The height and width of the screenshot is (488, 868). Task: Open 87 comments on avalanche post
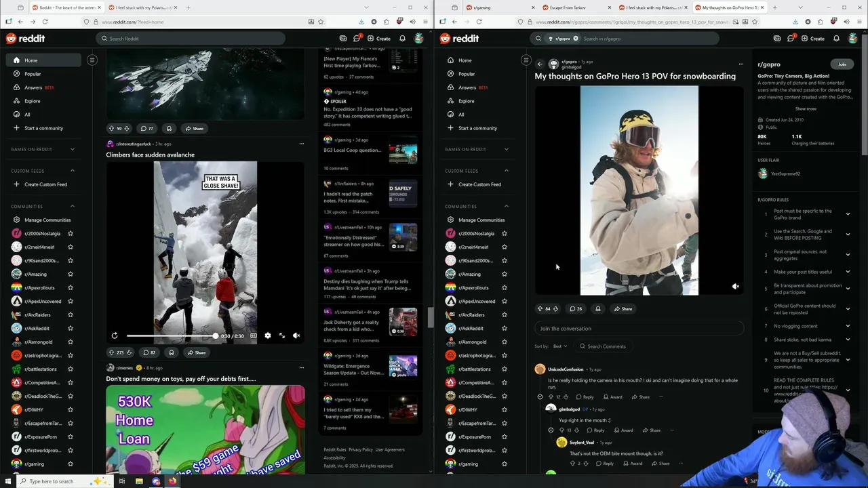pyautogui.click(x=149, y=352)
